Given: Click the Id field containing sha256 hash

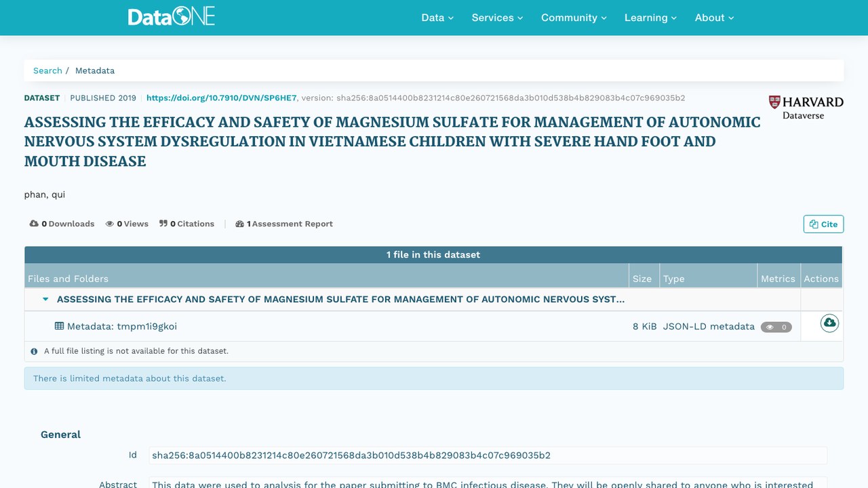Looking at the screenshot, I should 488,455.
